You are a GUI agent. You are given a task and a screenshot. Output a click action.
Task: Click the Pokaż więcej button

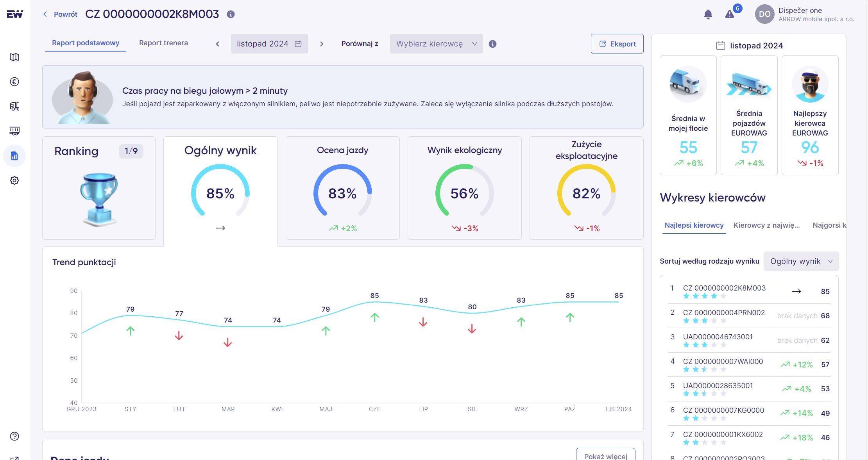605,455
